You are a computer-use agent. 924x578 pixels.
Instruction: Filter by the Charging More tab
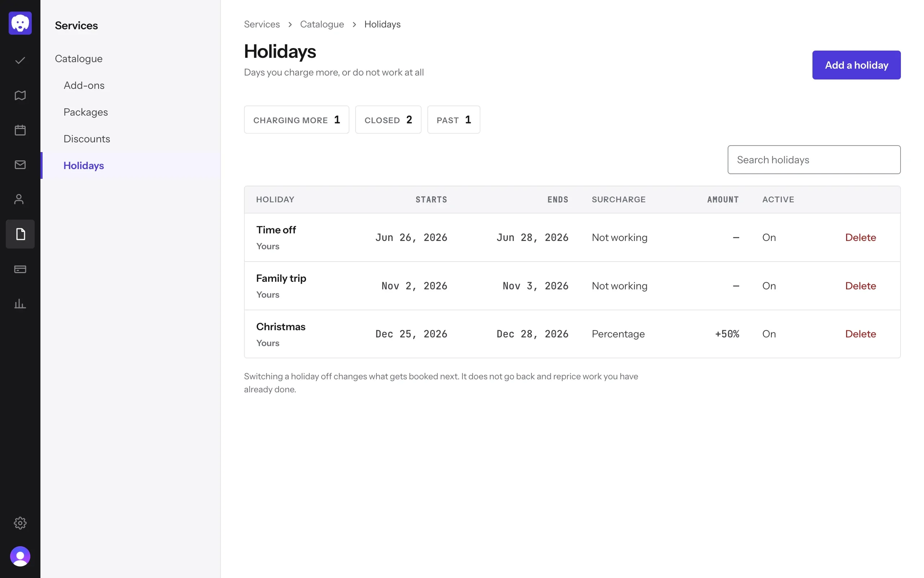point(296,120)
